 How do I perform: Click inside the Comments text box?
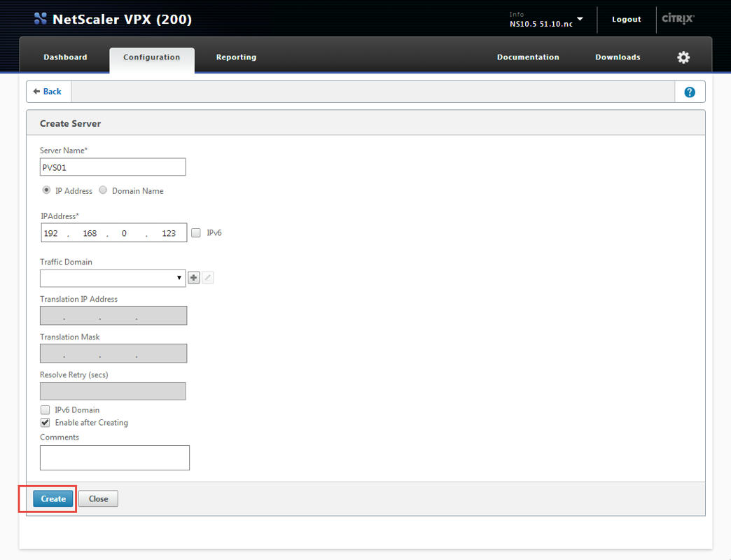pyautogui.click(x=115, y=458)
